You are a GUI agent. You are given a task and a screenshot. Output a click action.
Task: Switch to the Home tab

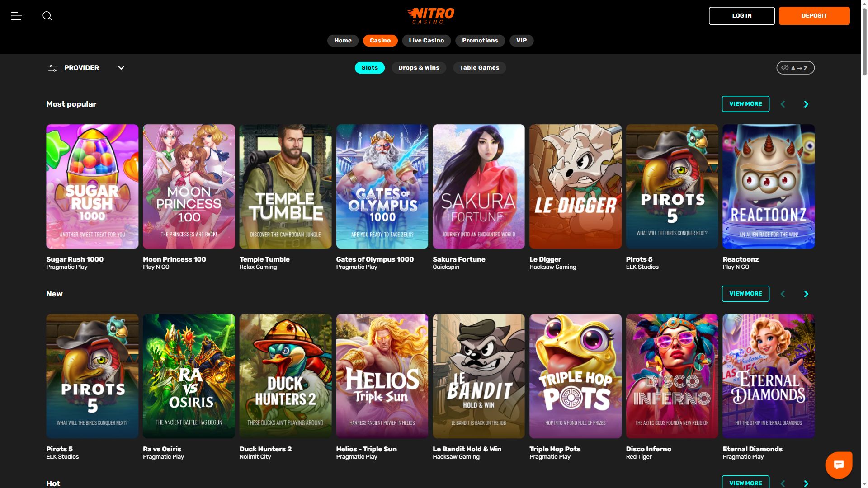pos(343,41)
